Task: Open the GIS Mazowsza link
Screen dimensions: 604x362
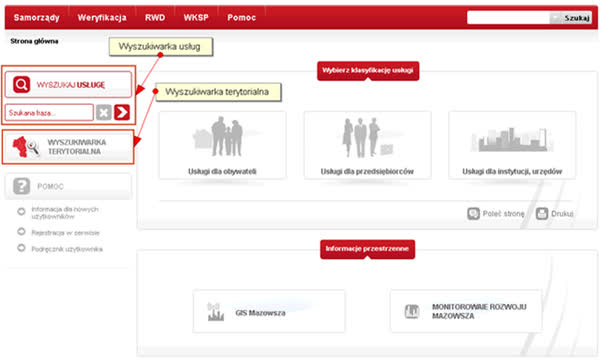Action: coord(260,313)
